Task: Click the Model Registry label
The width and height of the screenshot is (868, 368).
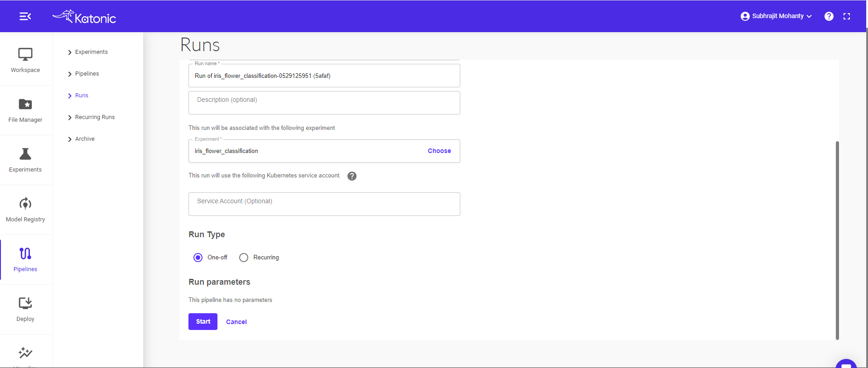Action: (25, 220)
